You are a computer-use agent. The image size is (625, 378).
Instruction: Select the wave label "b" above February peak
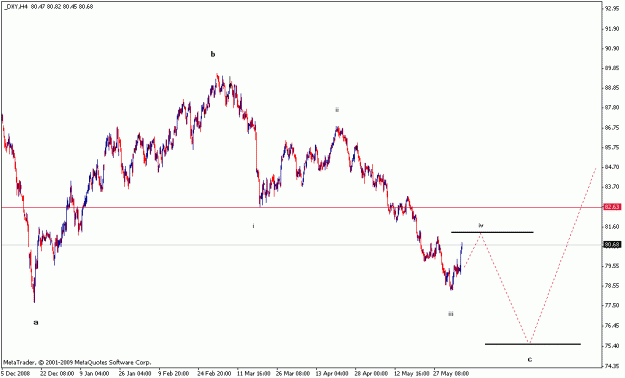click(x=212, y=54)
